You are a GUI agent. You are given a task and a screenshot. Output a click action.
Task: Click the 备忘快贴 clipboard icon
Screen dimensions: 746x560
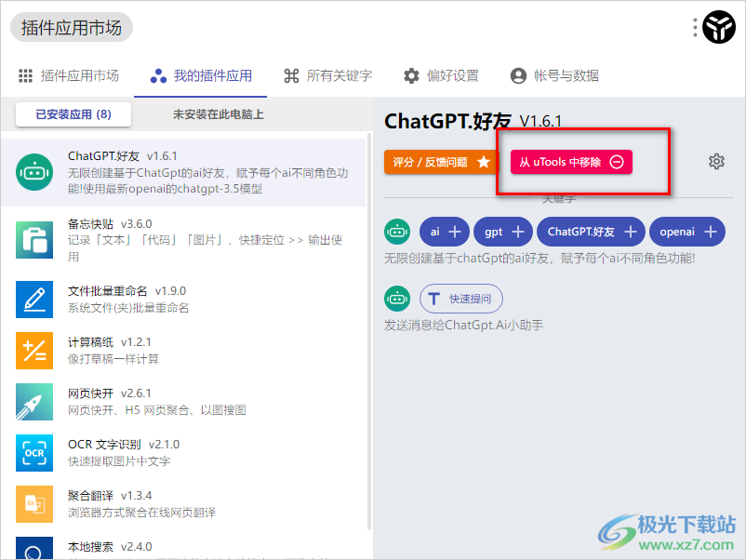pyautogui.click(x=34, y=240)
